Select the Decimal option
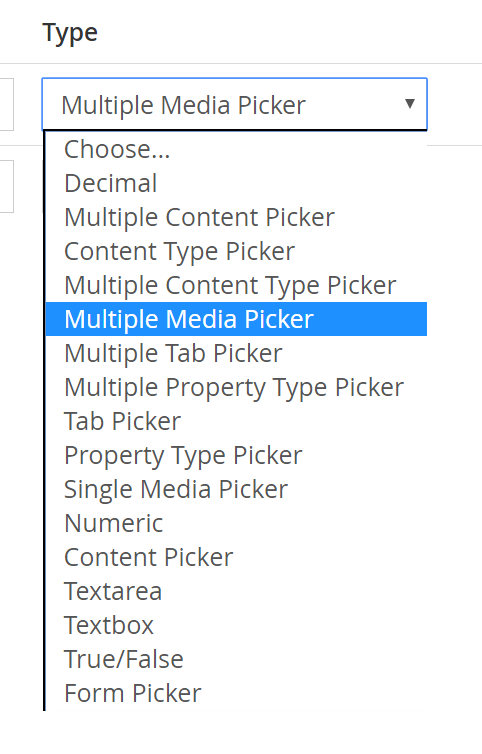Viewport: 482px width, 754px height. pyautogui.click(x=236, y=183)
